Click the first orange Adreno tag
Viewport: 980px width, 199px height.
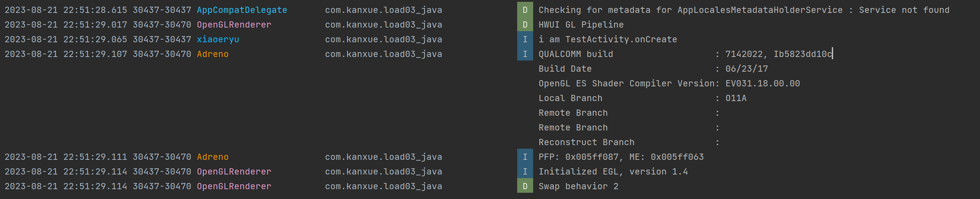click(x=212, y=54)
